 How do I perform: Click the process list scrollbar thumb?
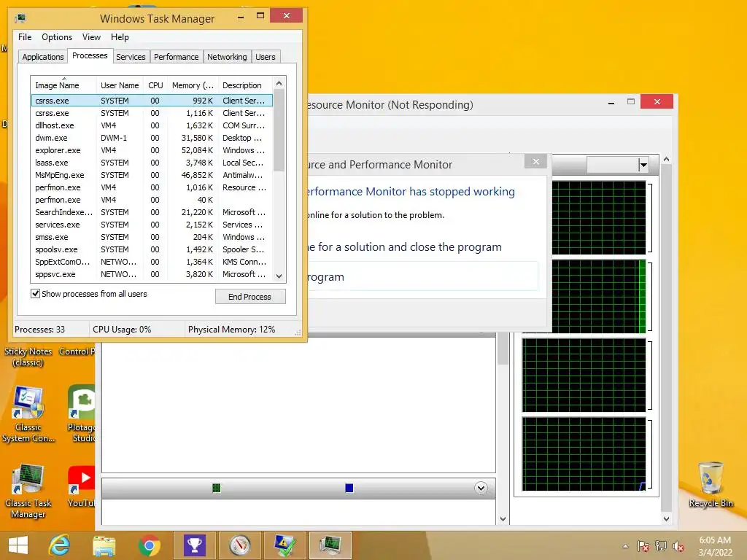(279, 130)
